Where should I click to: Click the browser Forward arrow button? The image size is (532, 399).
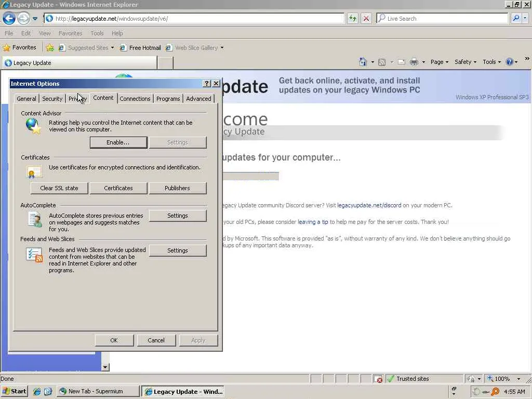23,18
